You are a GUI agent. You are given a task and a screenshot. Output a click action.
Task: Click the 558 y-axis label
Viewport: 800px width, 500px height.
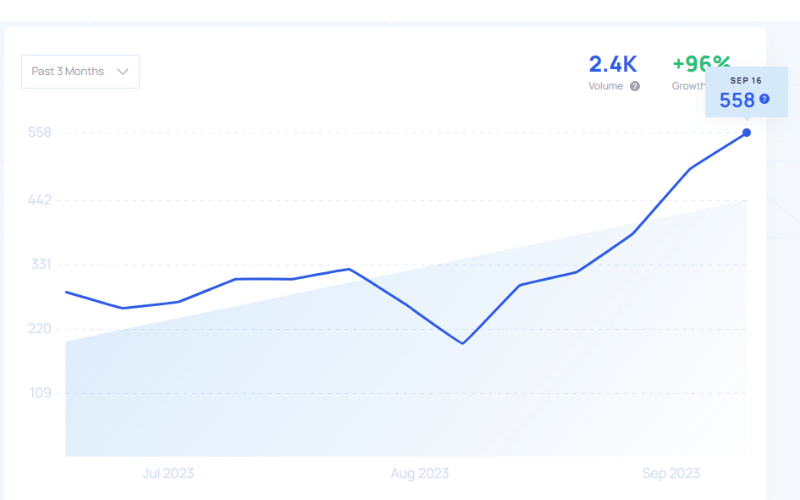click(39, 133)
